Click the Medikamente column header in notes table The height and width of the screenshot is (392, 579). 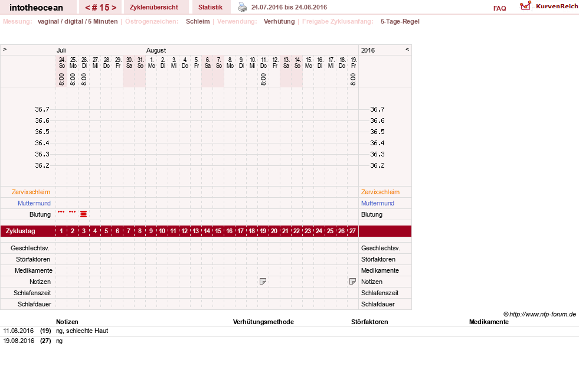click(x=489, y=322)
